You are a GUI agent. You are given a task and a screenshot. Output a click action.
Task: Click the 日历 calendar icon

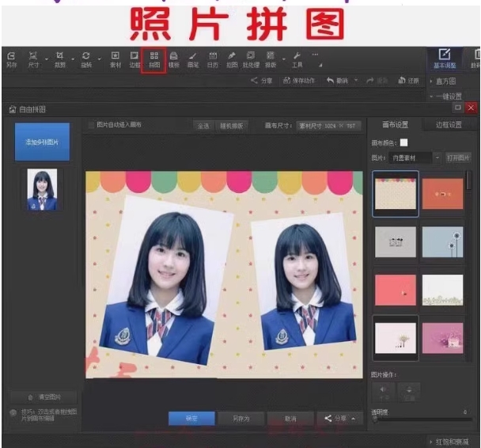point(213,59)
